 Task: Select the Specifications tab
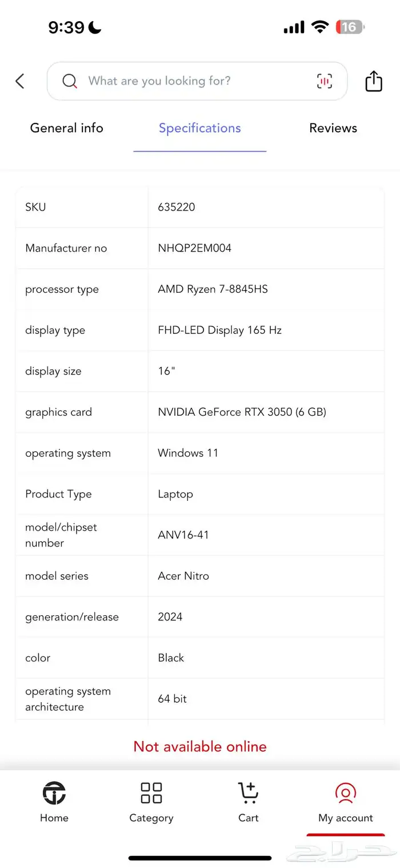[x=200, y=128]
